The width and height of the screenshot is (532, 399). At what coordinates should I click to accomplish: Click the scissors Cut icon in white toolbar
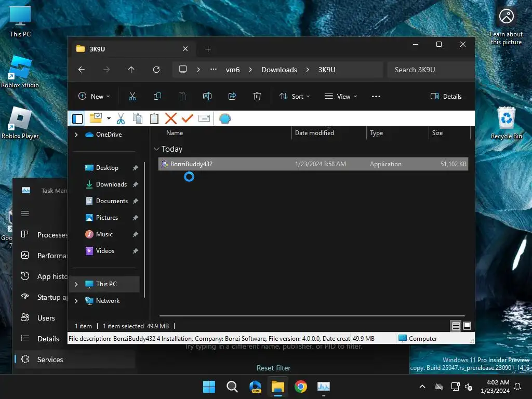tap(121, 118)
